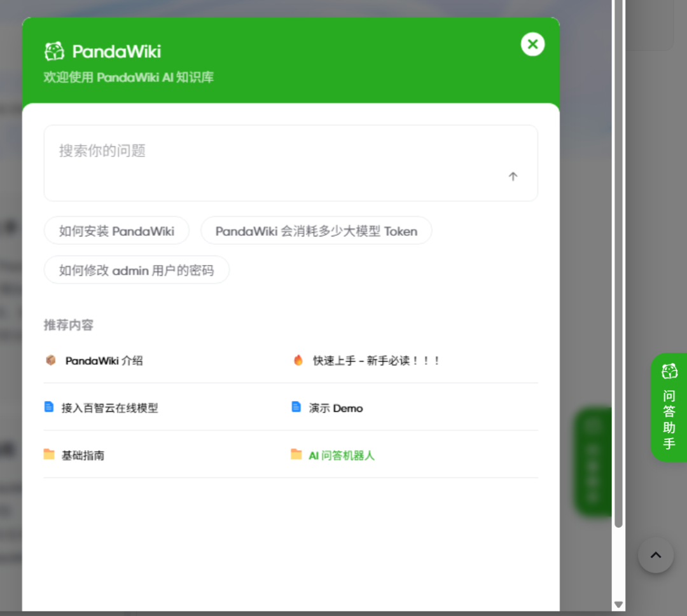Click the document icon of 接入百智云在线模型
The image size is (687, 616).
click(x=50, y=407)
